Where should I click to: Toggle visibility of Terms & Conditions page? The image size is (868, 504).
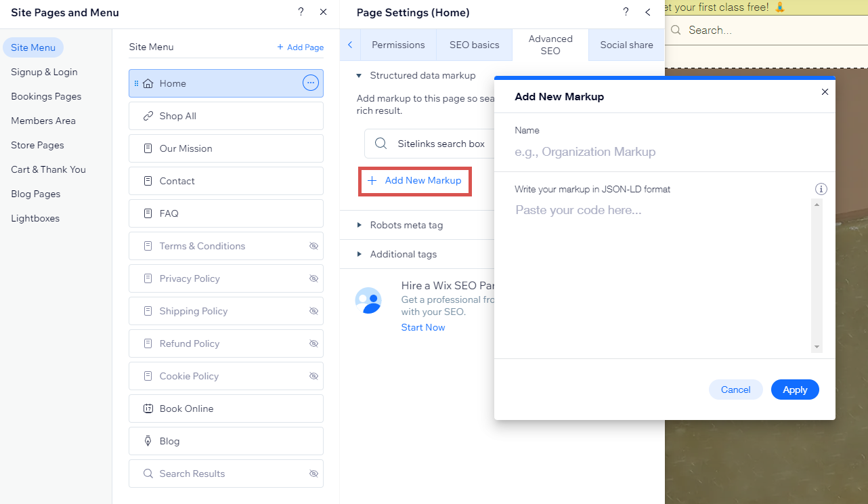pos(313,245)
